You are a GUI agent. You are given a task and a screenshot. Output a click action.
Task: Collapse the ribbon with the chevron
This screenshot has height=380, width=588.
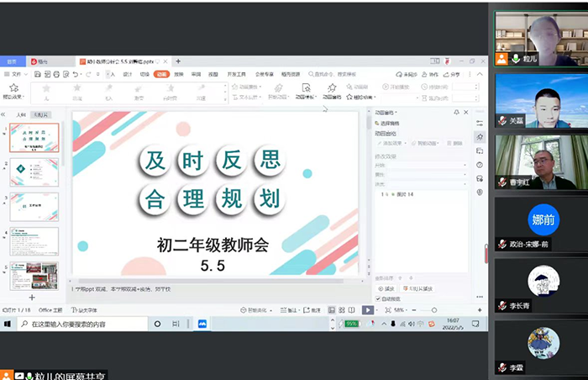(480, 74)
